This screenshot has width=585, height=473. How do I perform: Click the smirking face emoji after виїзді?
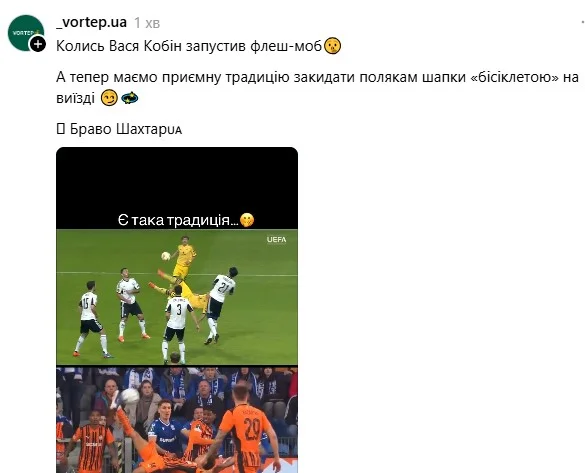pos(109,98)
